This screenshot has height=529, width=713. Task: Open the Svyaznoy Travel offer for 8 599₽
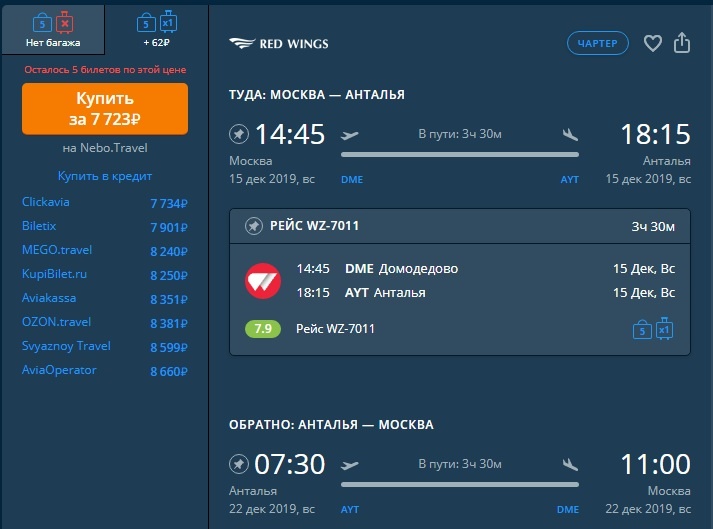(x=105, y=347)
